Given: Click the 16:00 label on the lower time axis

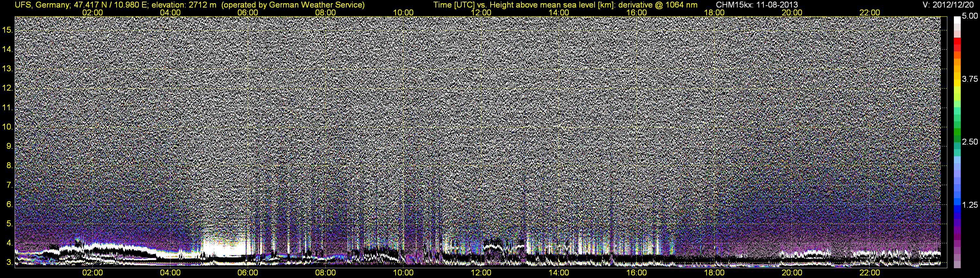Looking at the screenshot, I should (x=636, y=273).
